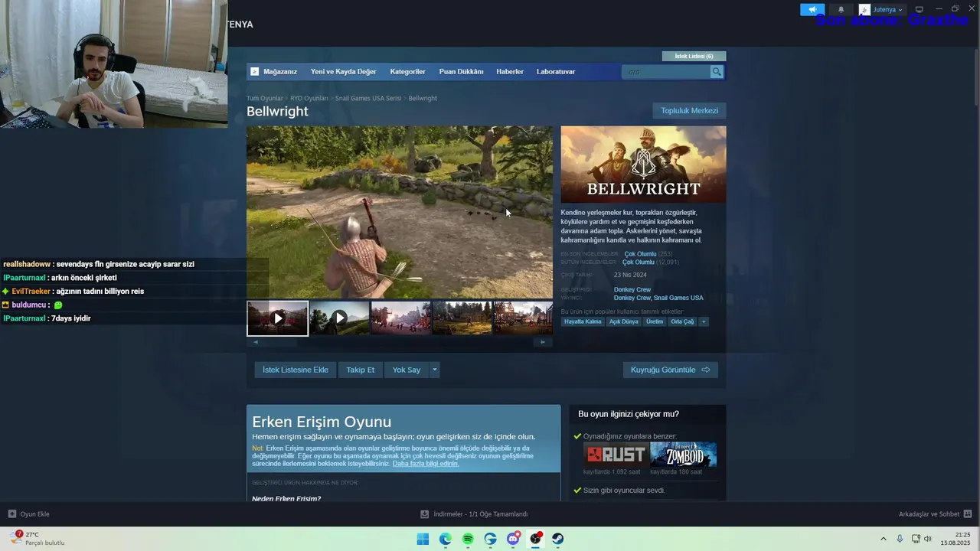
Task: Click the thumbnail strip left arrow
Action: (256, 342)
